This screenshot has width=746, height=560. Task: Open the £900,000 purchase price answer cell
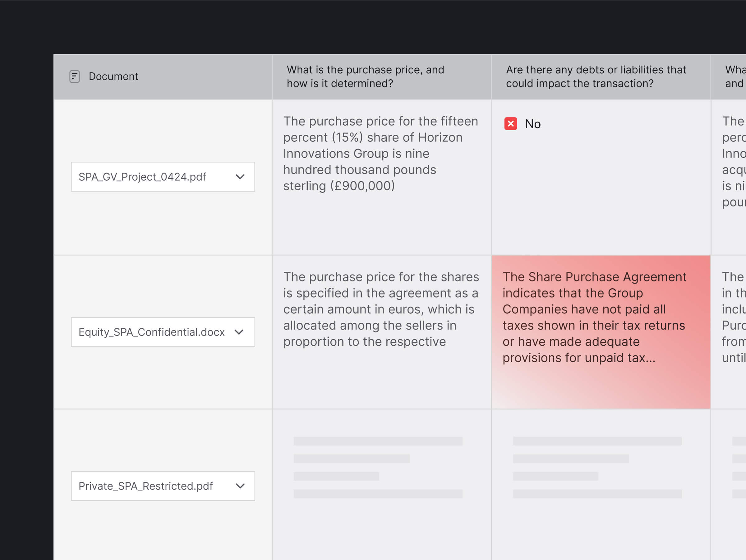point(380,154)
